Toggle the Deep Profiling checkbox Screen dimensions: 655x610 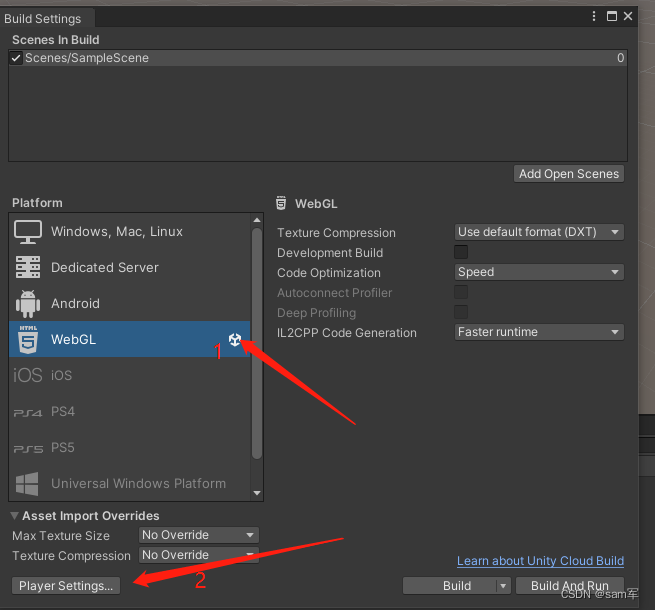[x=461, y=313]
